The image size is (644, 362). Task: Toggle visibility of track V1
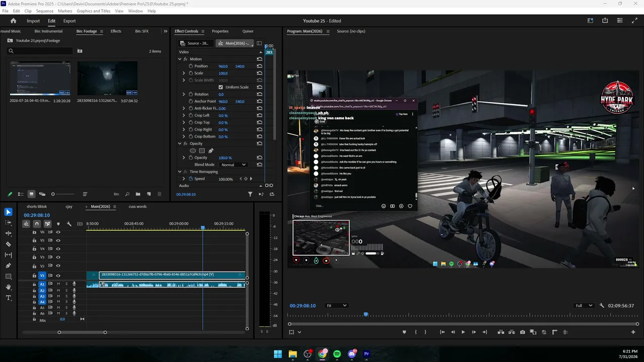(x=58, y=276)
